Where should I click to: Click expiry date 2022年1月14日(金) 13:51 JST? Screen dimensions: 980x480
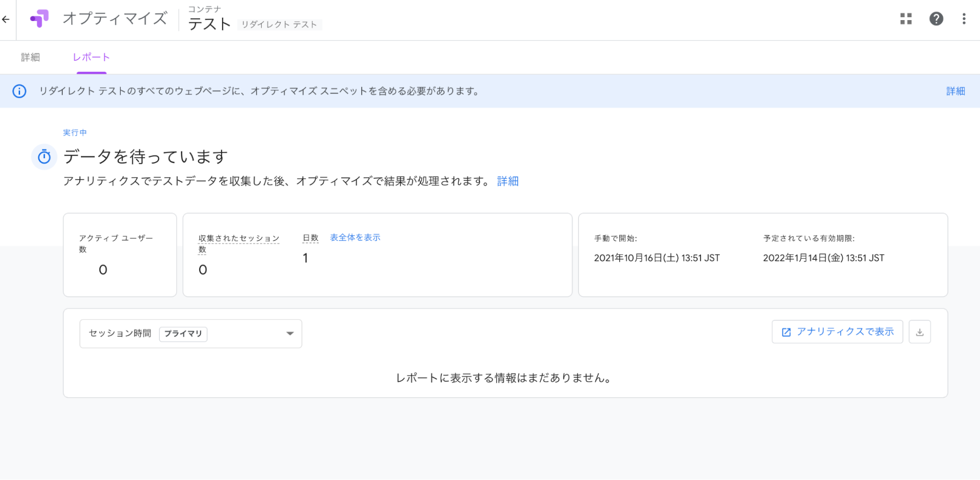click(x=824, y=258)
